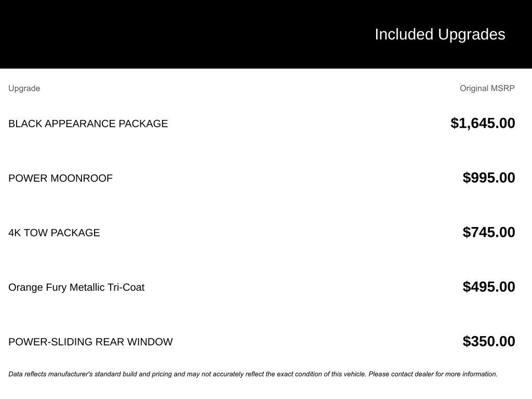Select the BLACK APPEARANCE PACKAGE upgrade name
This screenshot has height=399, width=532.
88,124
